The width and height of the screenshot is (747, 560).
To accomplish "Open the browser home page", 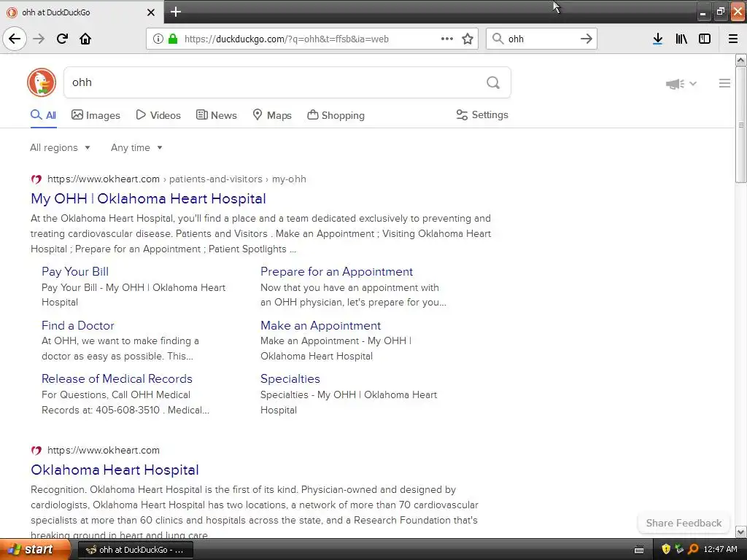I will pos(85,39).
